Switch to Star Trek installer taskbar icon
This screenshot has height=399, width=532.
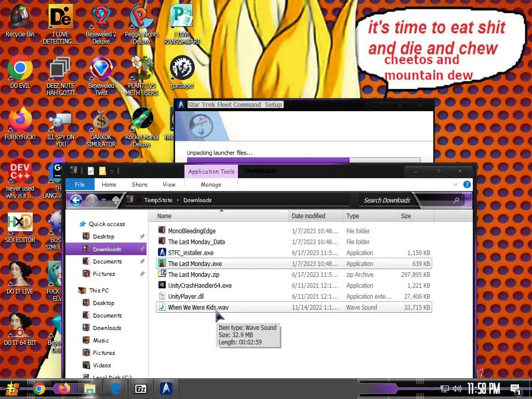click(x=166, y=389)
